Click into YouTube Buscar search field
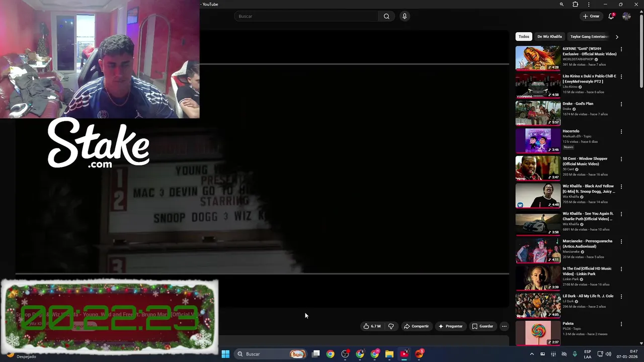The height and width of the screenshot is (362, 644). coord(306,16)
